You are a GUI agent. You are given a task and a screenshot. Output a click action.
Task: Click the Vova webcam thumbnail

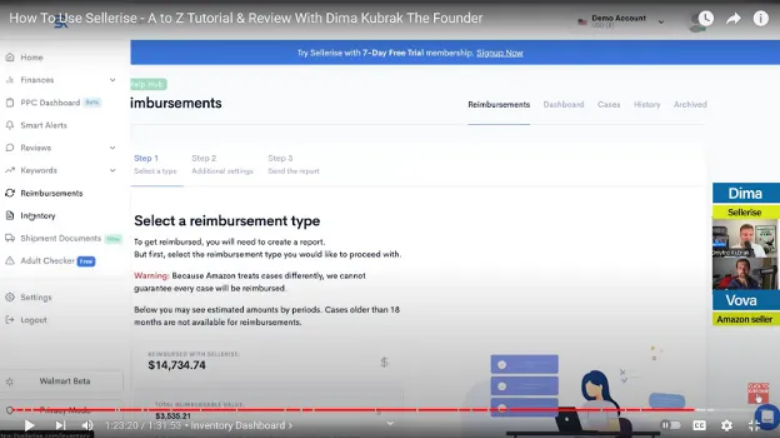(745, 273)
